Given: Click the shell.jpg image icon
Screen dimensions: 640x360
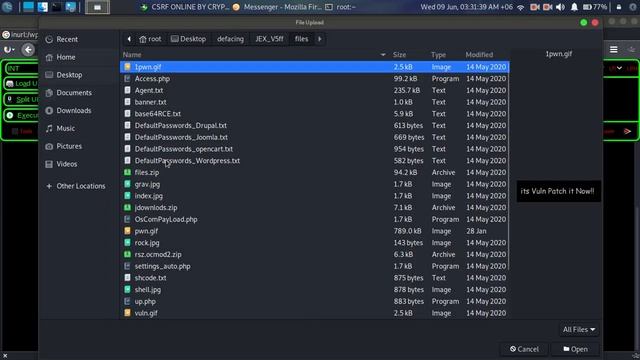Looking at the screenshot, I should [127, 290].
